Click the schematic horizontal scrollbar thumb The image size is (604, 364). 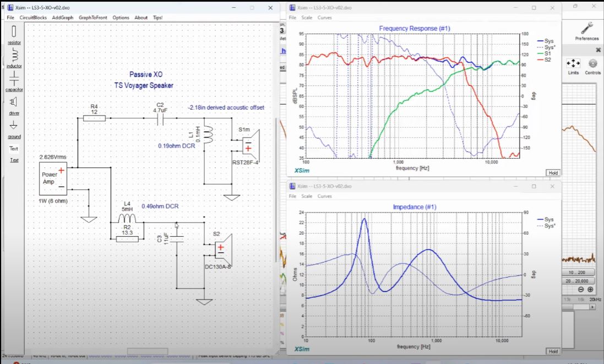148,351
